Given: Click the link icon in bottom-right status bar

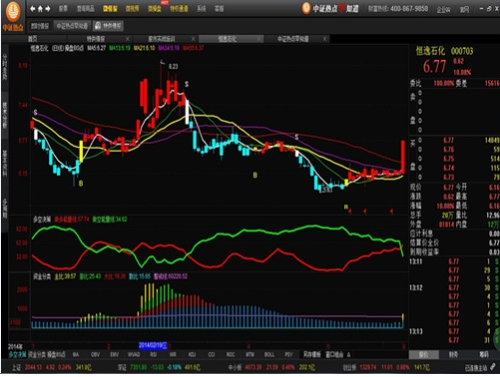Looking at the screenshot, I should click(x=494, y=367).
